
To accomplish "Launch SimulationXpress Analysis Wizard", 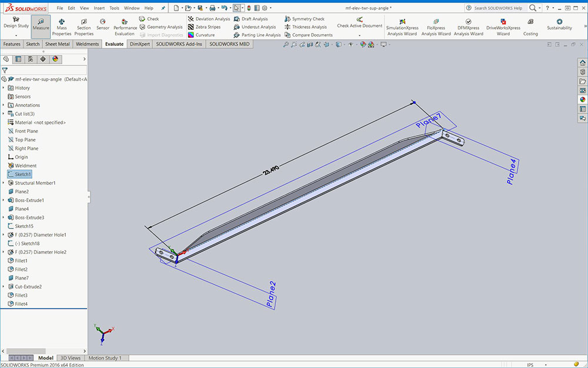I will (402, 27).
